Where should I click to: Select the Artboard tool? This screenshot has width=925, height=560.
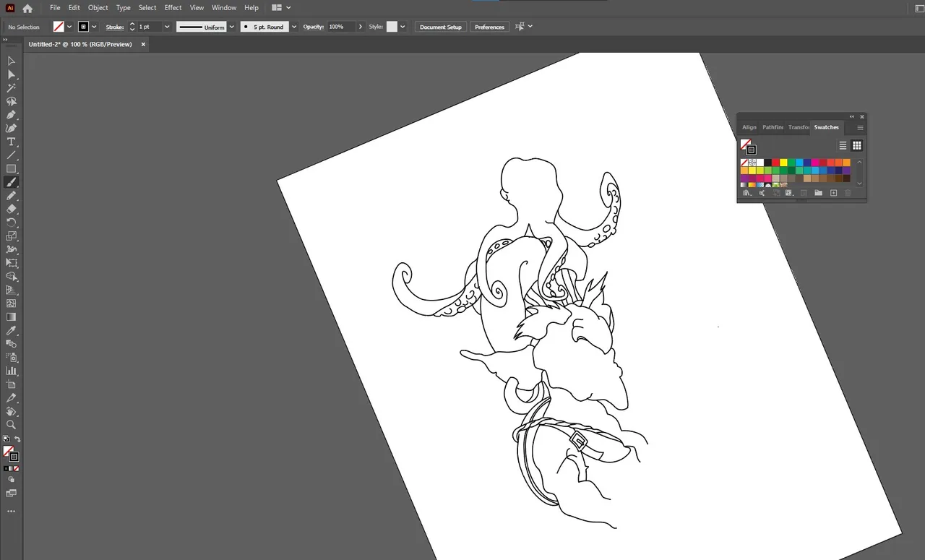click(x=12, y=384)
